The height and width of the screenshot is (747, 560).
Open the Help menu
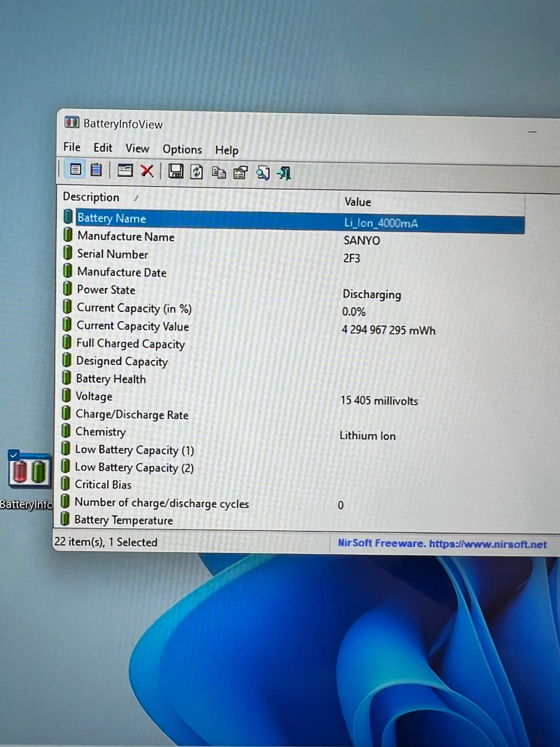227,151
